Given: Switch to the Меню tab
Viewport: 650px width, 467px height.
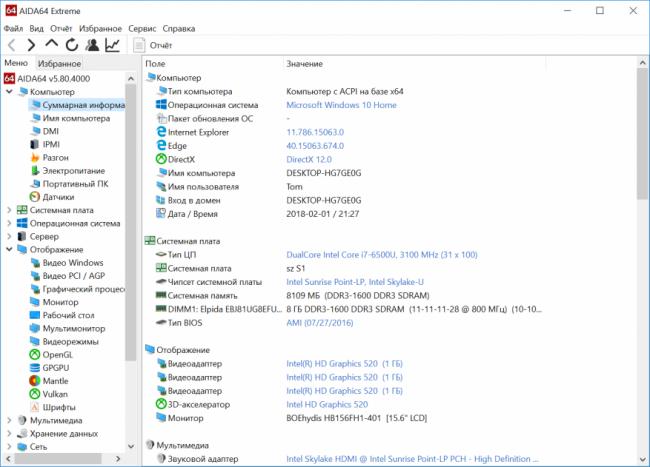Looking at the screenshot, I should click(16, 63).
